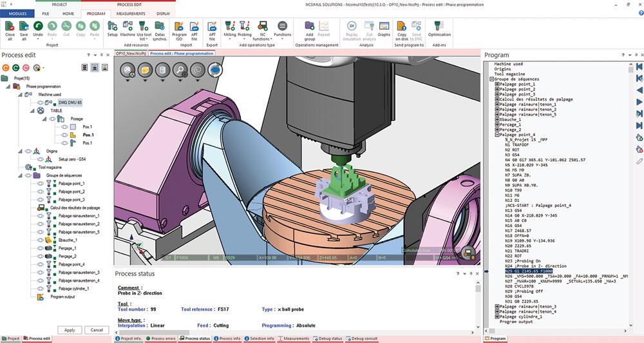Toggle visibility of DMG DMU 65 machine

click(x=40, y=103)
